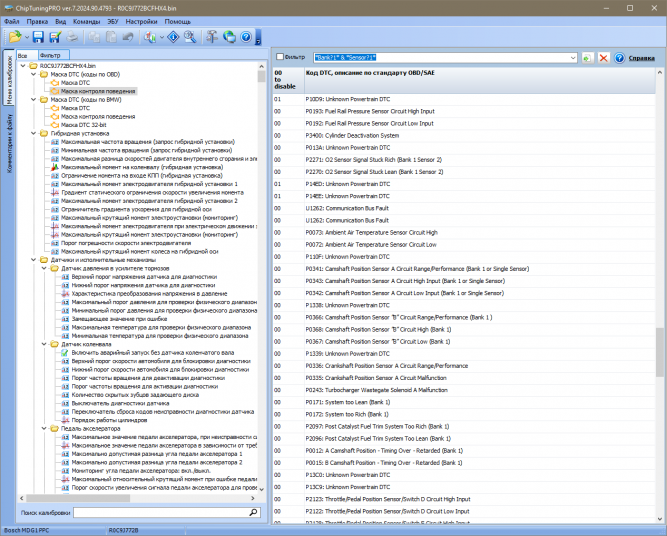Viewport: 667px width, 536px height.
Task: Open the Настройки menu
Action: click(x=141, y=21)
